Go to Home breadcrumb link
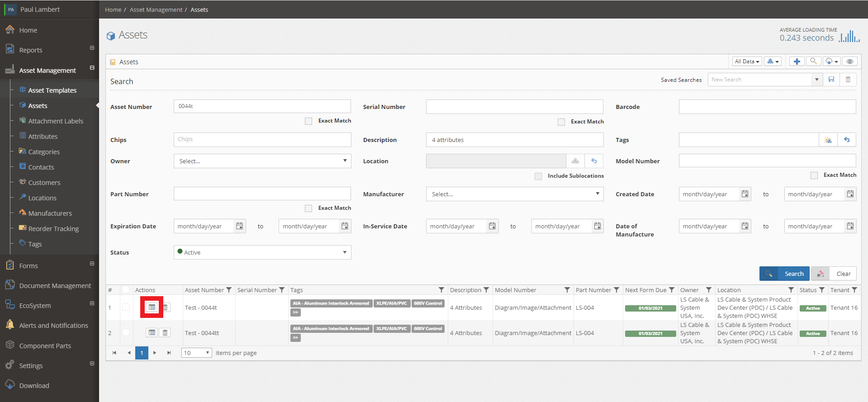Image resolution: width=868 pixels, height=402 pixels. pos(113,9)
